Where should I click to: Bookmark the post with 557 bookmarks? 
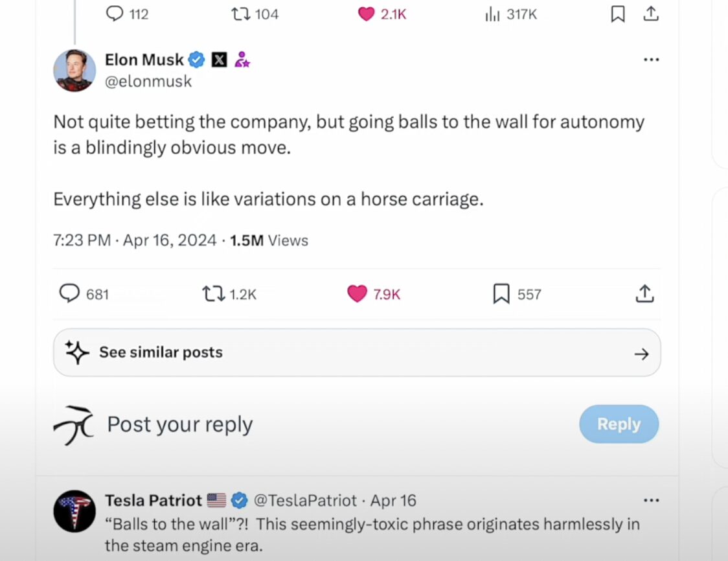coord(501,294)
